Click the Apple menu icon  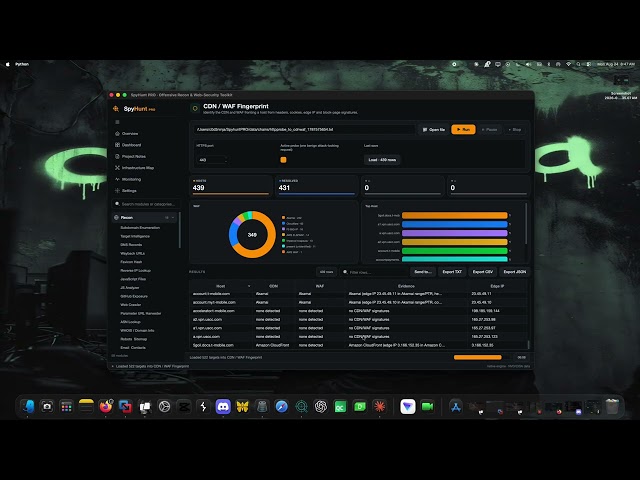[7, 64]
